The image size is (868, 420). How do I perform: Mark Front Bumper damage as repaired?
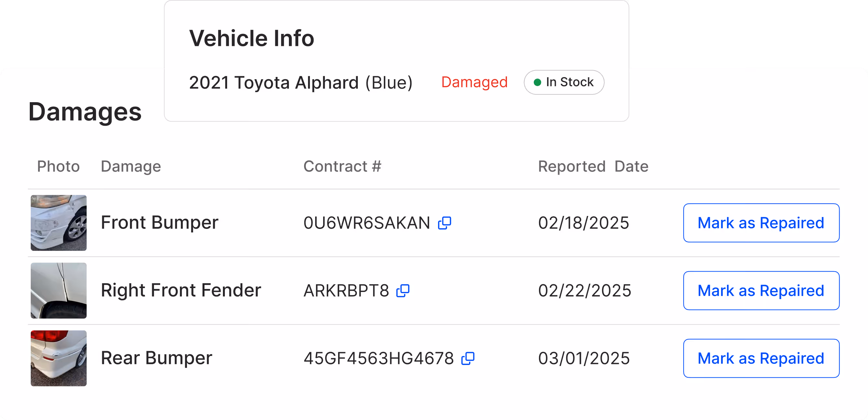pos(761,223)
